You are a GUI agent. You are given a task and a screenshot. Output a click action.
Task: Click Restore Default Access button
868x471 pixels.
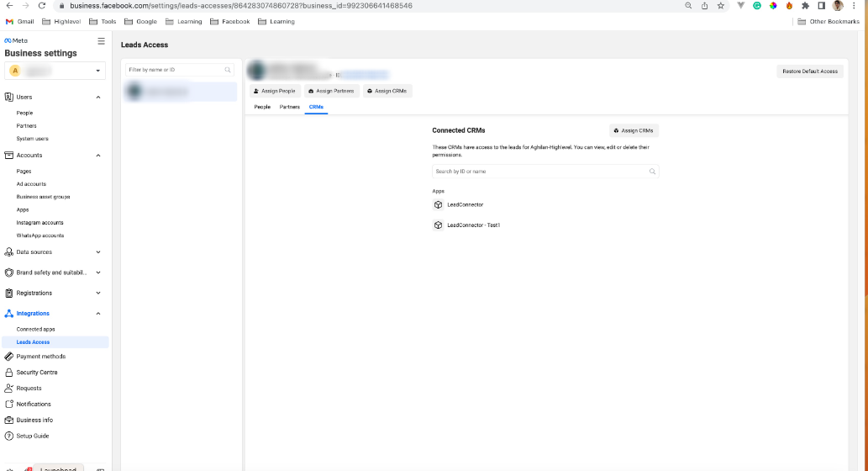810,71
